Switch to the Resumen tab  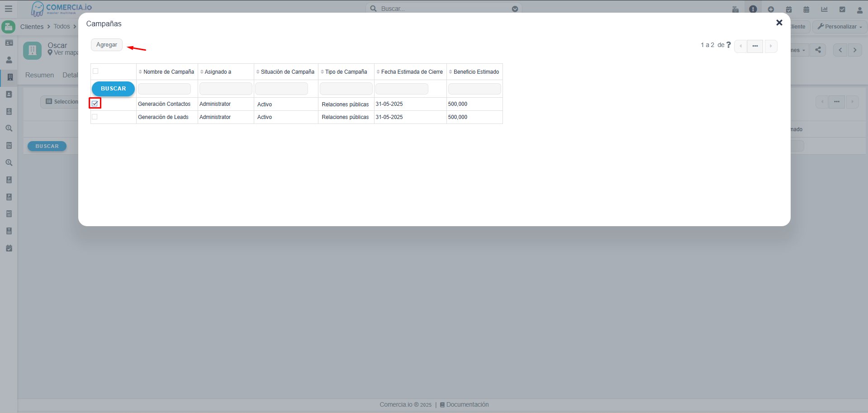click(39, 75)
